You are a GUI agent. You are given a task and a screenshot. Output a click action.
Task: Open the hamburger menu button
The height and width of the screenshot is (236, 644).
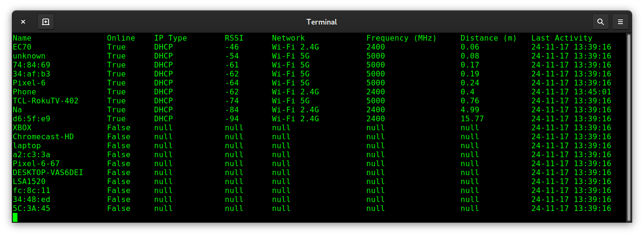click(x=620, y=22)
